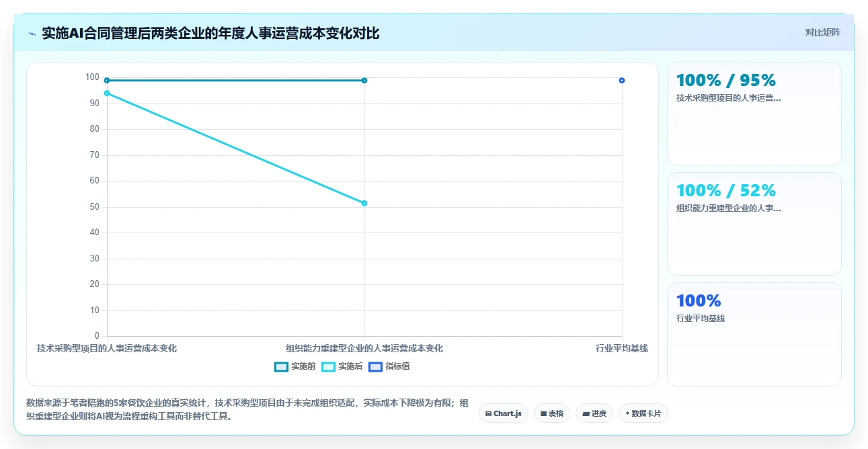Image resolution: width=868 pixels, height=449 pixels.
Task: Click the 表格 tag button
Action: pyautogui.click(x=552, y=413)
